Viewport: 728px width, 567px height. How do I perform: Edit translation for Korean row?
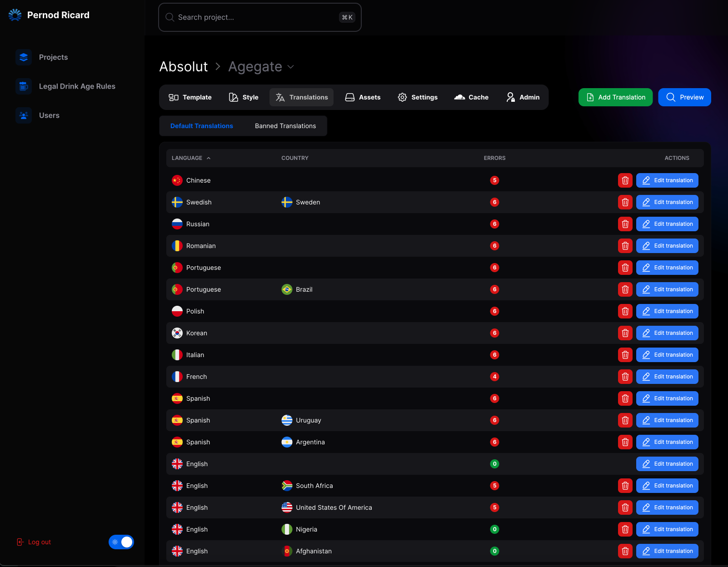[x=667, y=333]
